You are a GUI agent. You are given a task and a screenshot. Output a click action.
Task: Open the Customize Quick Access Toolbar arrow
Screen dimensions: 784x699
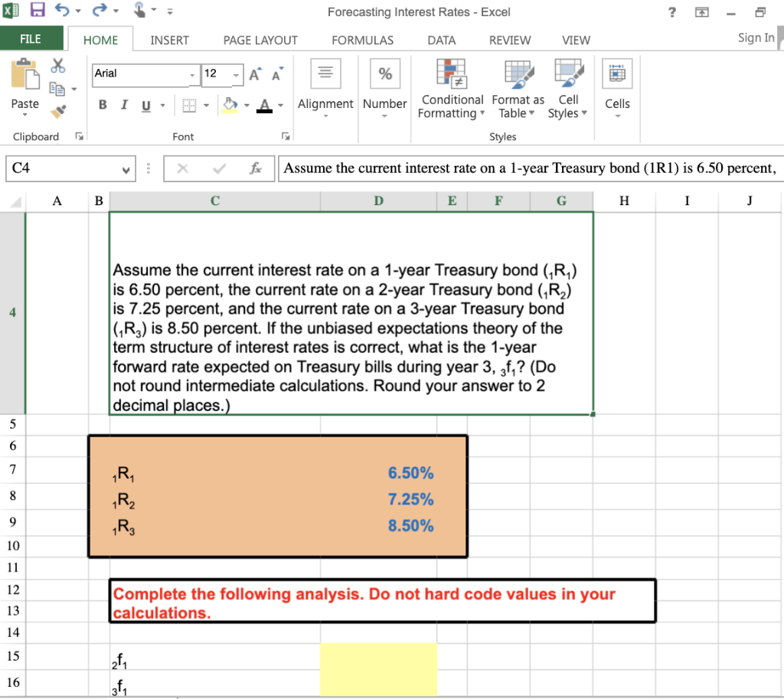[x=170, y=11]
